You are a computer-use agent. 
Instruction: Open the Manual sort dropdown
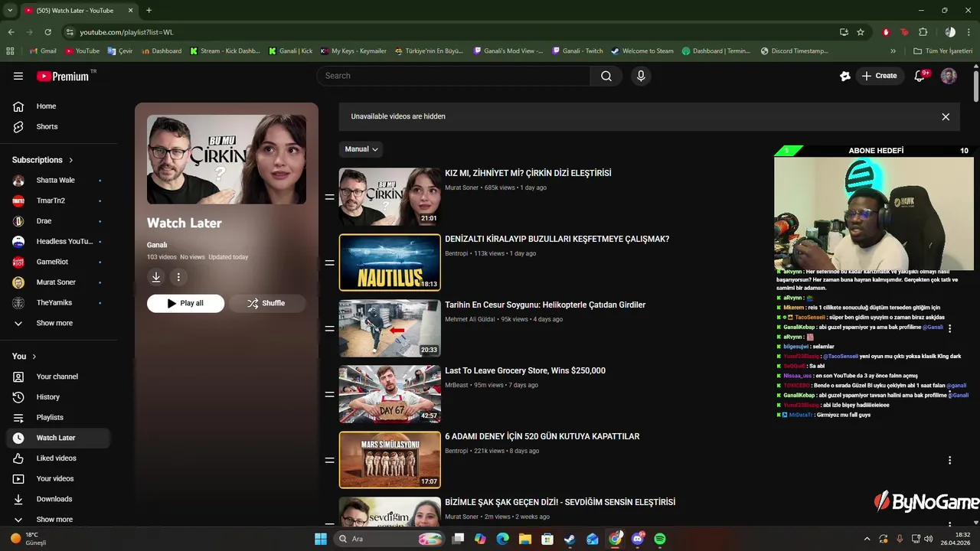click(x=361, y=149)
